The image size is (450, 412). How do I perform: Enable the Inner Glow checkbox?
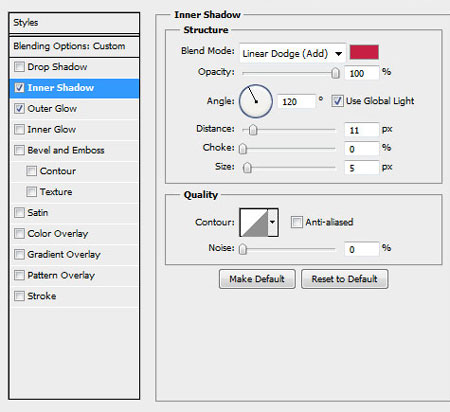click(x=19, y=129)
